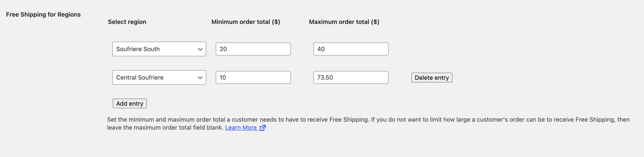Click the external link icon beside Learn More

(263, 127)
